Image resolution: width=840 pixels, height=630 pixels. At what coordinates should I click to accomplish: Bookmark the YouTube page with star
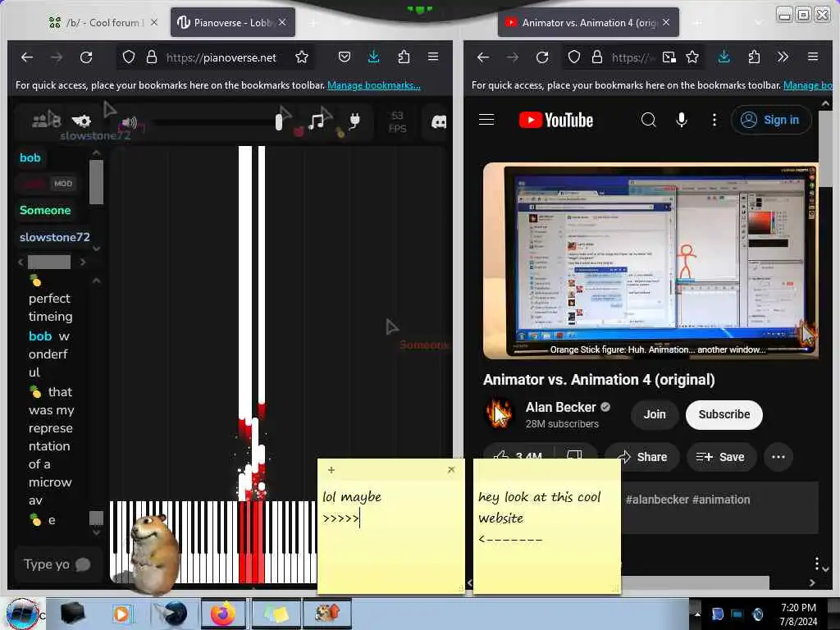[692, 57]
